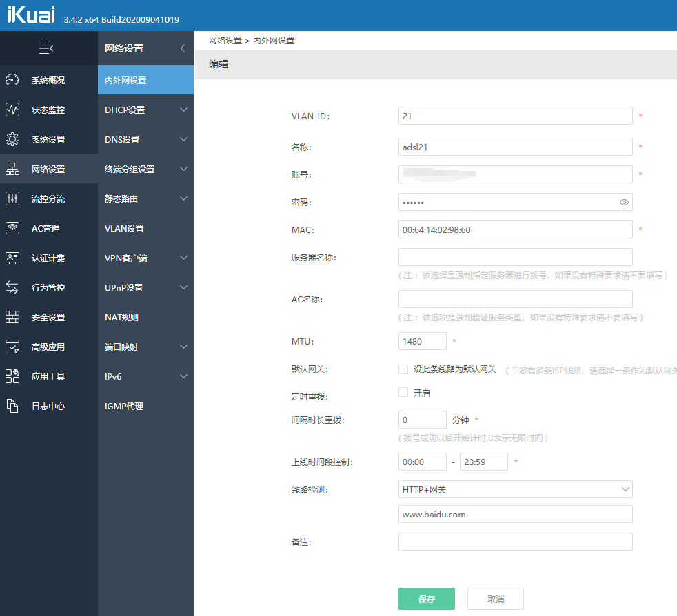This screenshot has height=616, width=677.
Task: Collapse the 网络设置 submenu header arrow
Action: (x=183, y=48)
